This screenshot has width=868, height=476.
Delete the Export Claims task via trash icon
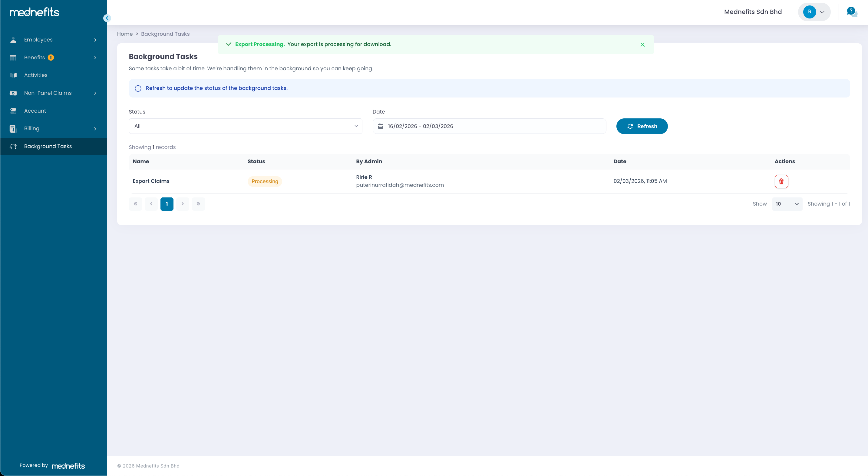(781, 181)
